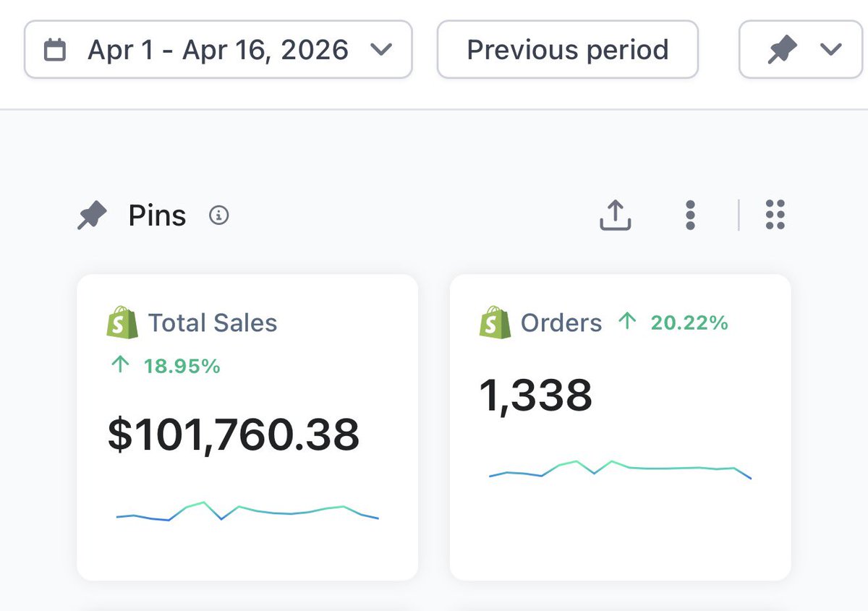Image resolution: width=868 pixels, height=611 pixels.
Task: Click the calendar icon in the date selector
Action: [55, 50]
